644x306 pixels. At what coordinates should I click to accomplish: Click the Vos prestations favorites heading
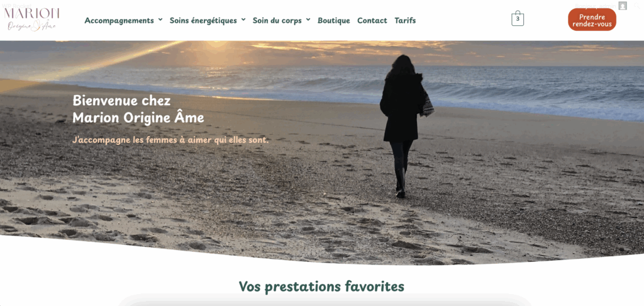321,286
